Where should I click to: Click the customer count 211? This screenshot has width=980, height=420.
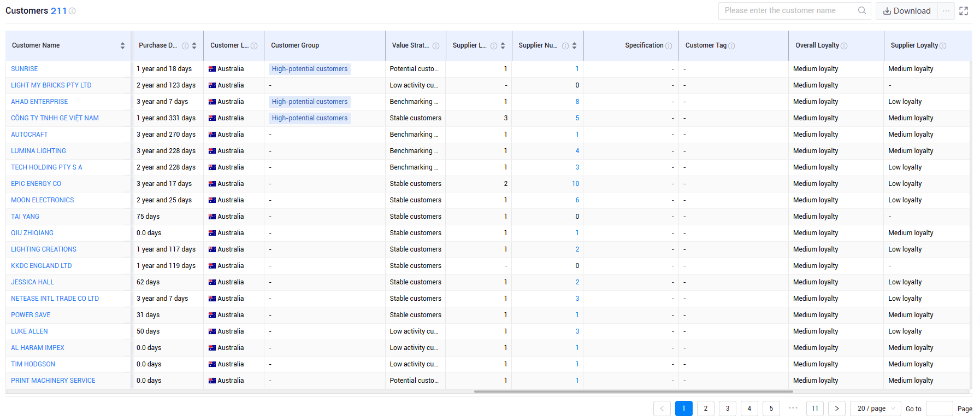click(x=58, y=11)
